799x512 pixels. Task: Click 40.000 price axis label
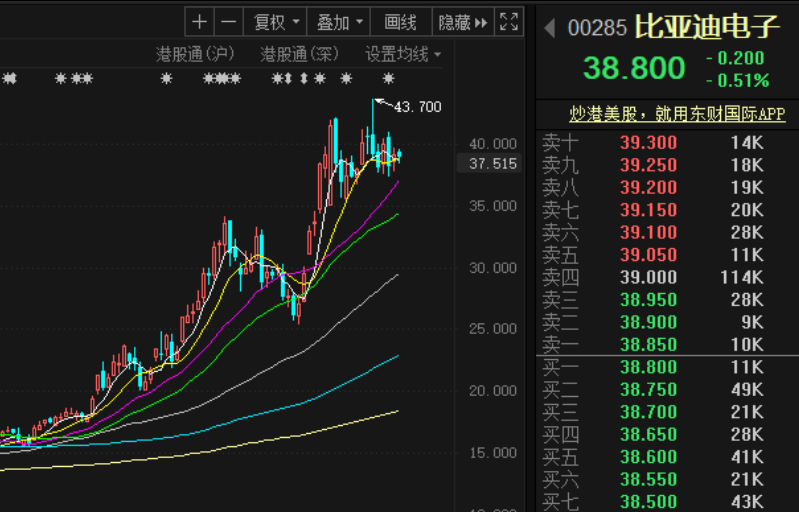point(493,144)
